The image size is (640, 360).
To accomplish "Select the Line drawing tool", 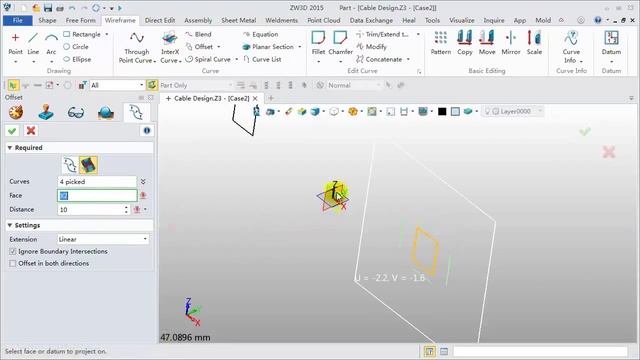I will (33, 43).
